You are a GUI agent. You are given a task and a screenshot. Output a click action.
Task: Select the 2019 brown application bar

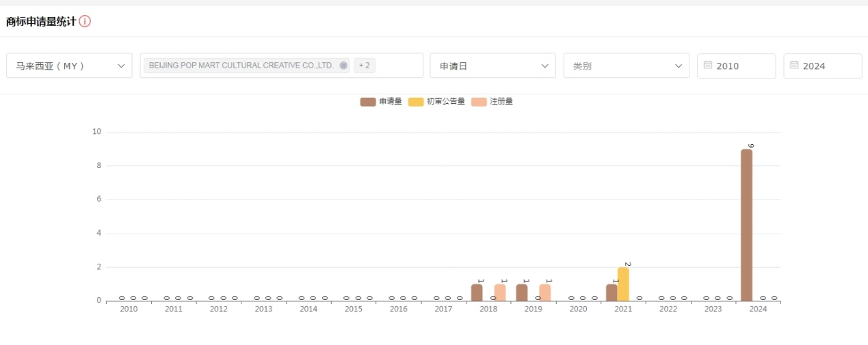pyautogui.click(x=522, y=292)
